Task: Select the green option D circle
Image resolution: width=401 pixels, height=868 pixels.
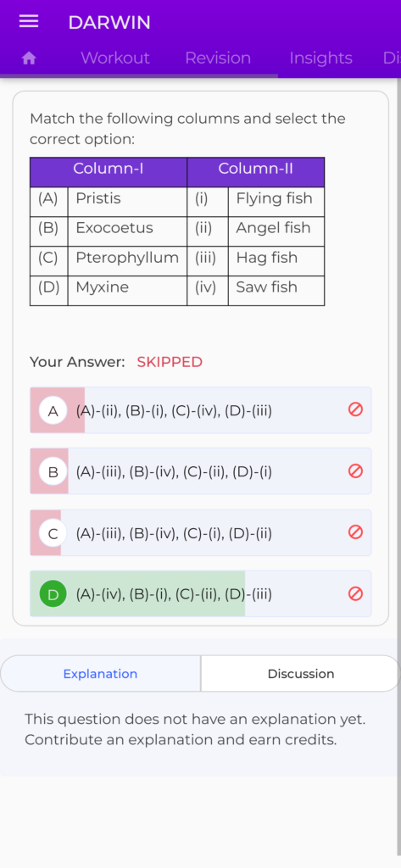Action: (x=53, y=594)
